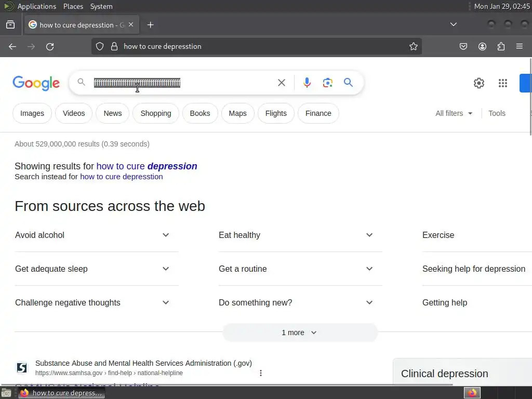The height and width of the screenshot is (399, 532).
Task: Close the 'how to cure depresstion' tab
Action: pyautogui.click(x=131, y=25)
